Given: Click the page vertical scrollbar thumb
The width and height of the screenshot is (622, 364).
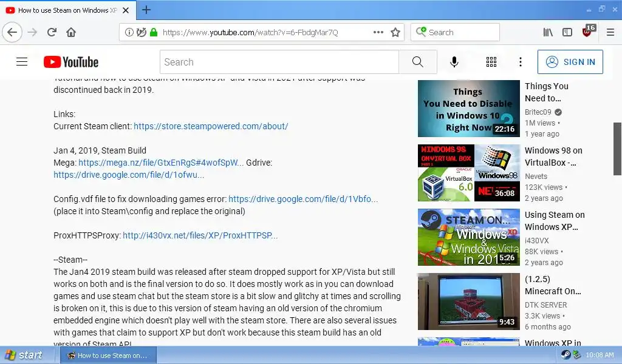Looking at the screenshot, I should click(x=617, y=149).
